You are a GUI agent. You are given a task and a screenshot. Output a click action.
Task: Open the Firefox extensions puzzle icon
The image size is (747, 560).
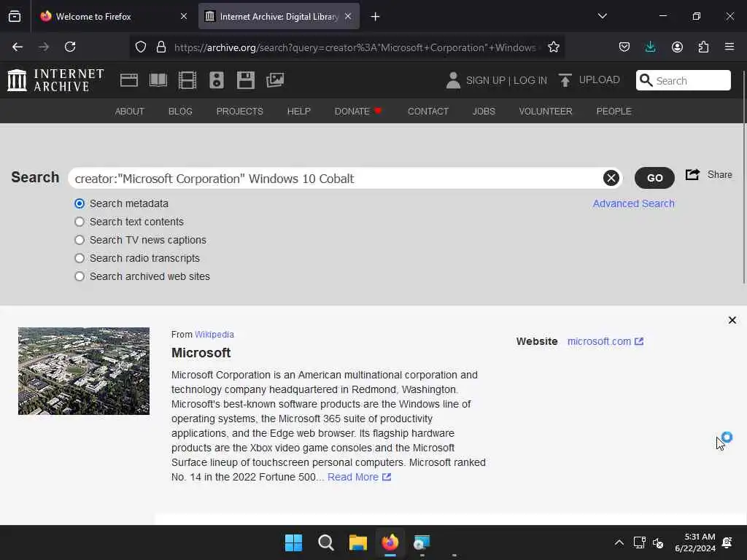pos(703,47)
